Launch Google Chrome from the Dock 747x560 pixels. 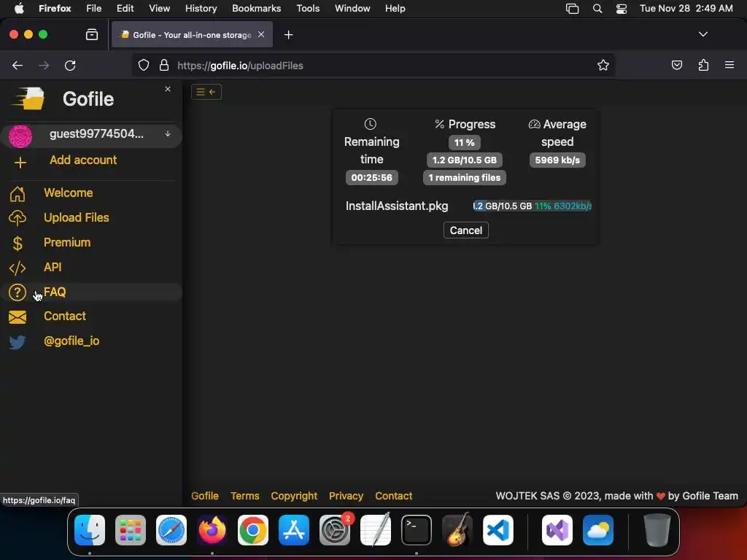253,530
